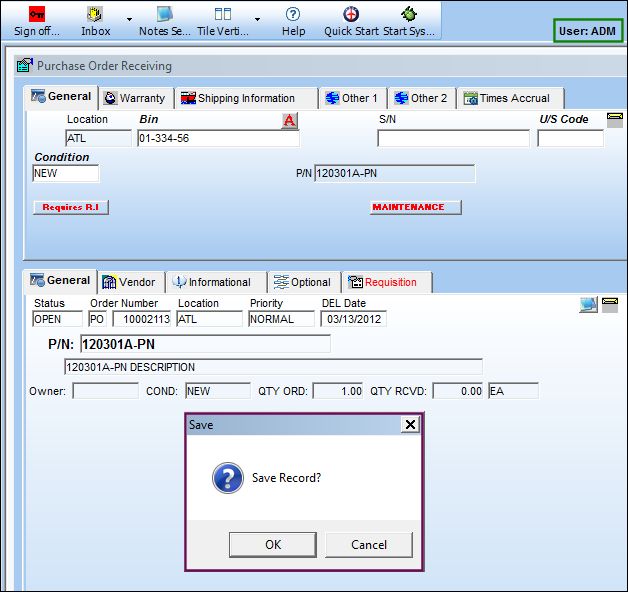Open the Shipping Information tab
628x592 pixels.
(x=246, y=98)
